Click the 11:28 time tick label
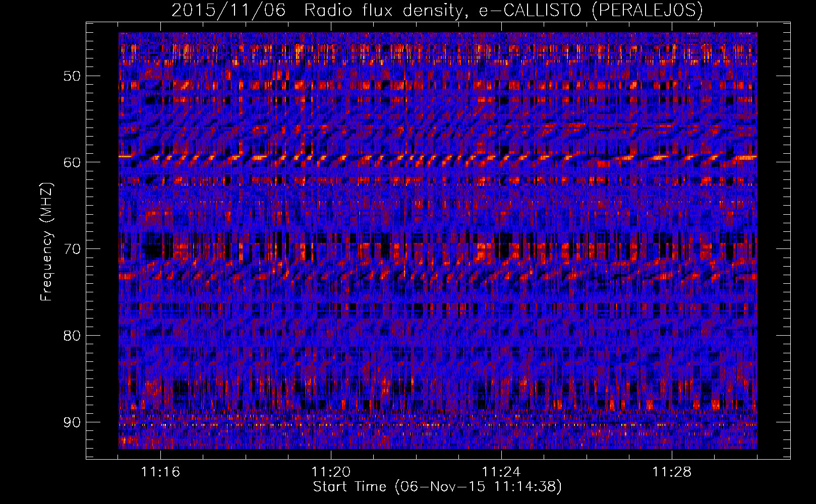Image resolution: width=816 pixels, height=504 pixels. [x=672, y=472]
